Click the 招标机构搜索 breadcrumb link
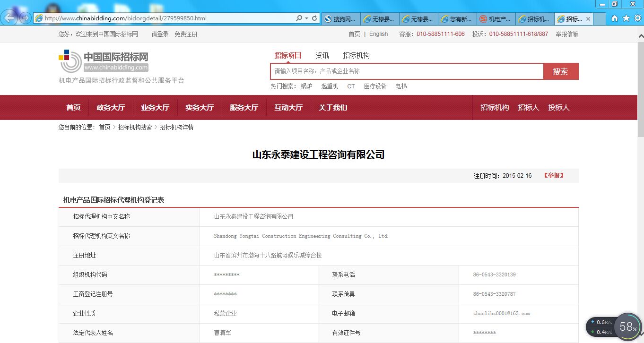644x343 pixels. (135, 127)
